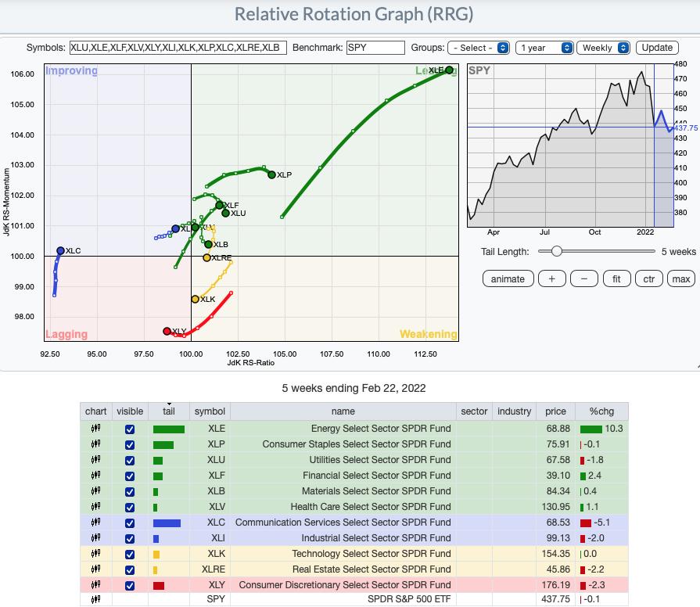Click the minus button to zoom out

point(583,279)
